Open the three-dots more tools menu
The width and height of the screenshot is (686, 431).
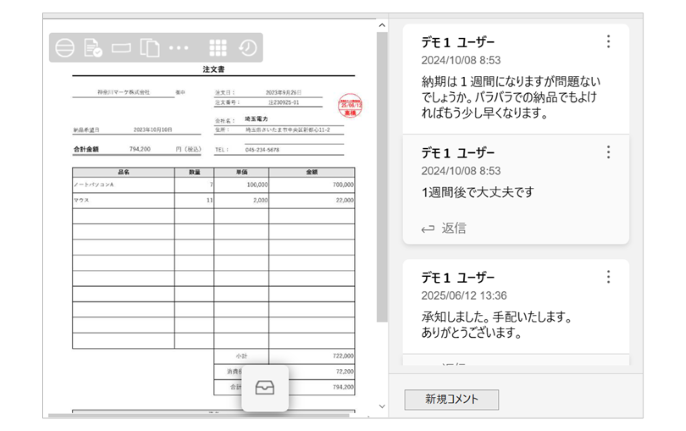(179, 48)
